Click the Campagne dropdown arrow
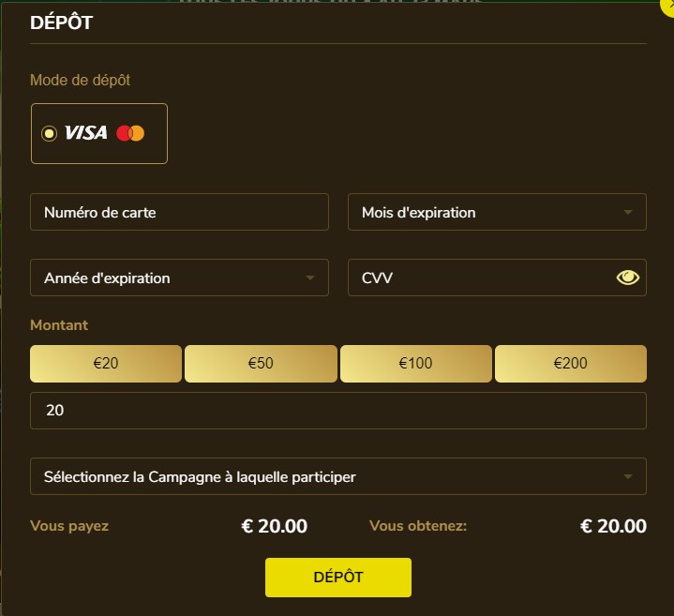This screenshot has width=674, height=616. (x=628, y=477)
